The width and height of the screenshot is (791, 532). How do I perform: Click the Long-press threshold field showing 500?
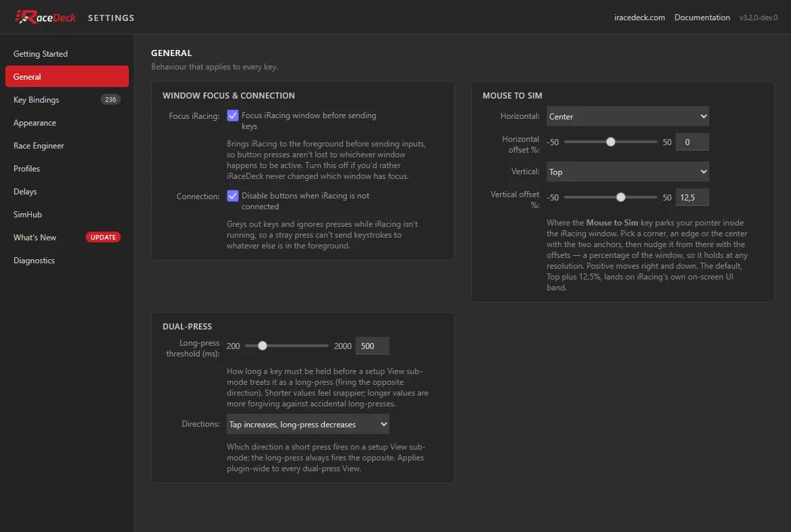373,346
